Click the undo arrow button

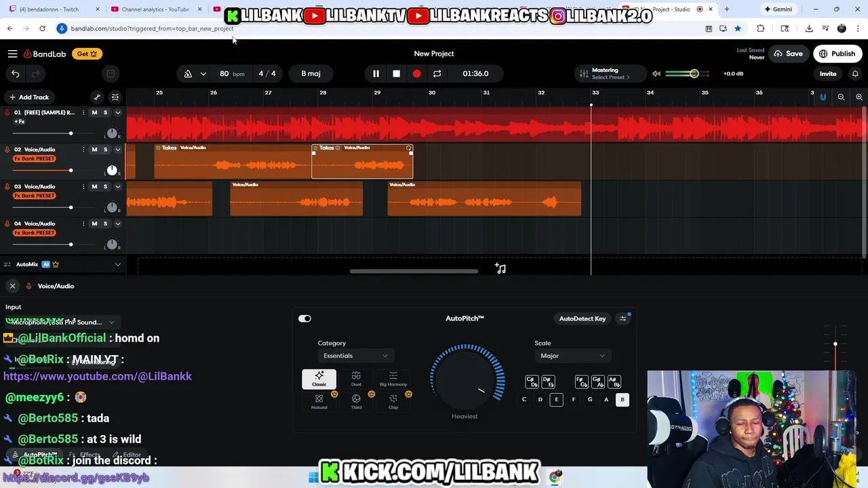pyautogui.click(x=16, y=73)
